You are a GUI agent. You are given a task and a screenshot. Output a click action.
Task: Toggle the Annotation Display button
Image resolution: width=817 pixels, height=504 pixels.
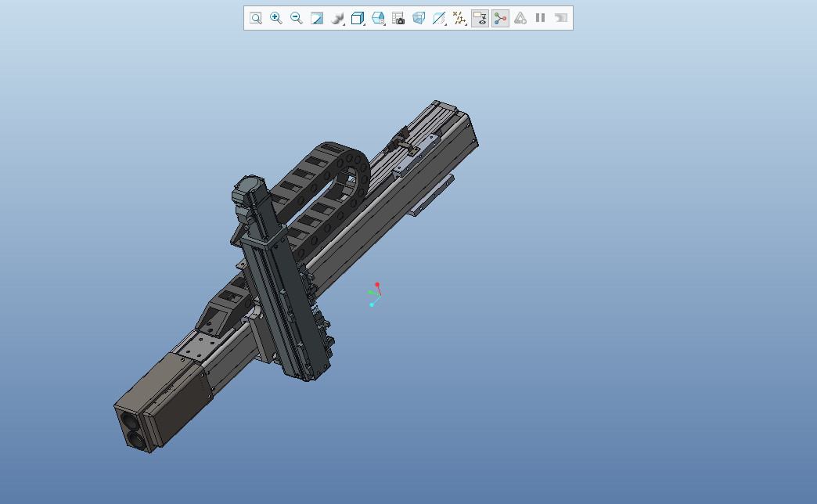coord(480,18)
